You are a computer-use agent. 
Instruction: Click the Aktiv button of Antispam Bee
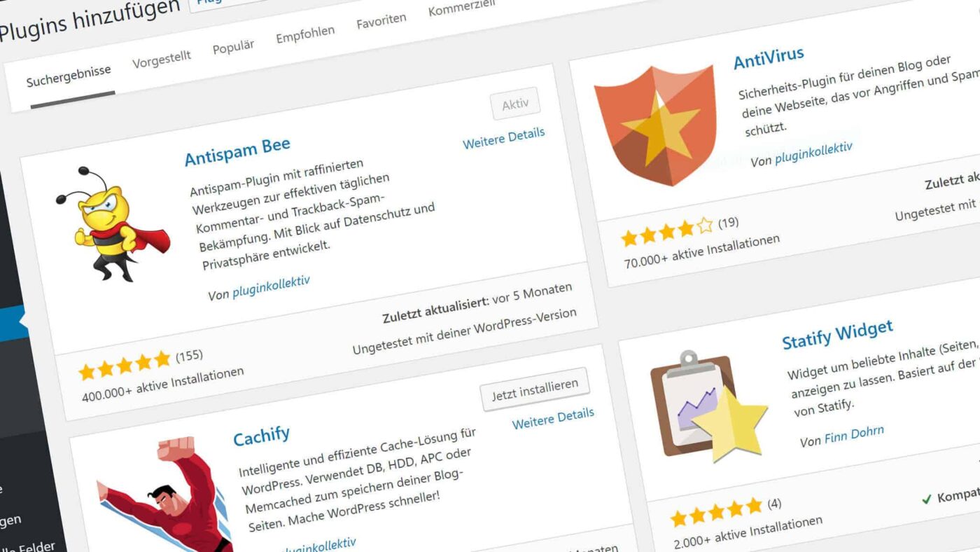coord(515,105)
